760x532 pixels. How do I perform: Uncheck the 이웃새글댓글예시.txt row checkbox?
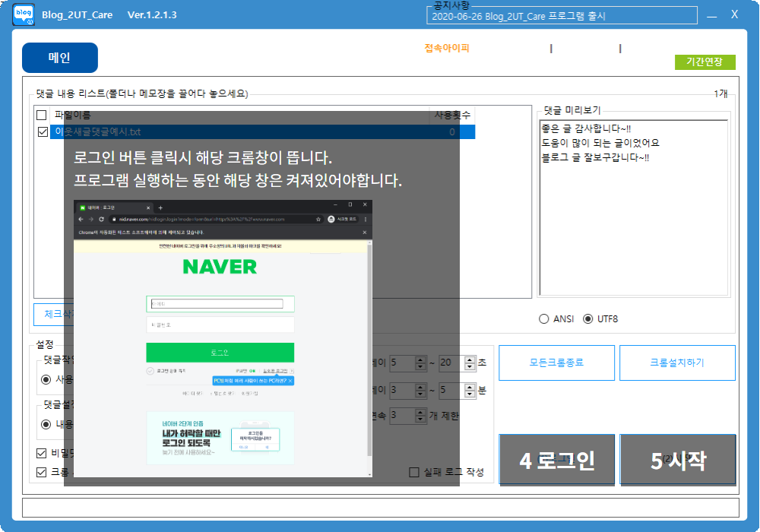click(43, 131)
